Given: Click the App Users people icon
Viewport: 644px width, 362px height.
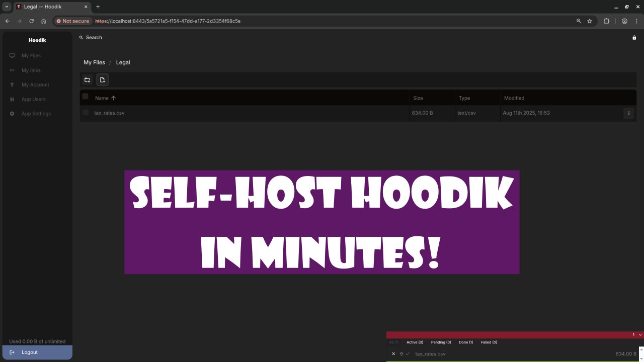Looking at the screenshot, I should point(12,100).
